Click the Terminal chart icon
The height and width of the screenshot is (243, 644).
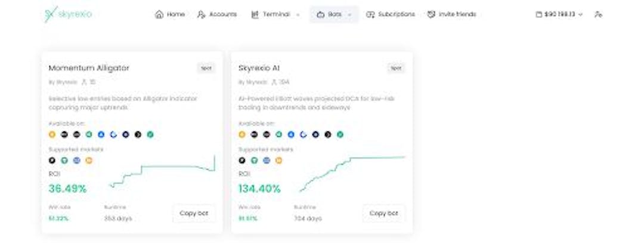pyautogui.click(x=255, y=14)
